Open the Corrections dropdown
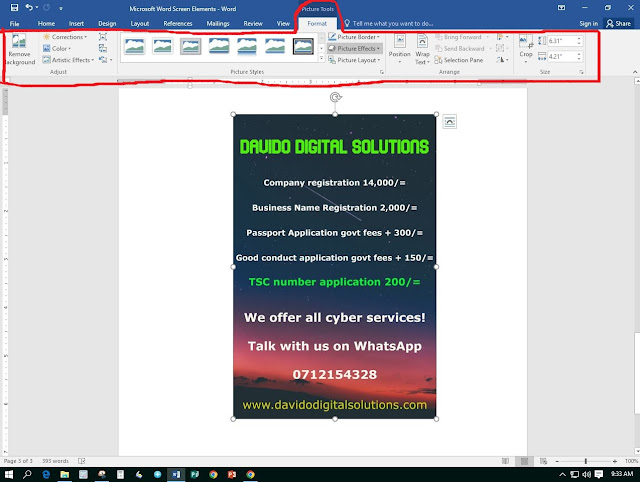The height and width of the screenshot is (482, 640). [65, 37]
